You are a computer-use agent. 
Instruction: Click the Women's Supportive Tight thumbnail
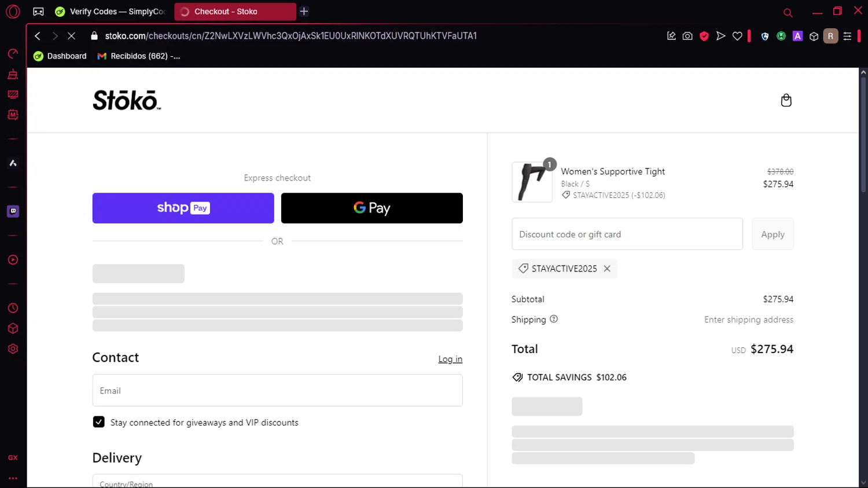point(532,182)
